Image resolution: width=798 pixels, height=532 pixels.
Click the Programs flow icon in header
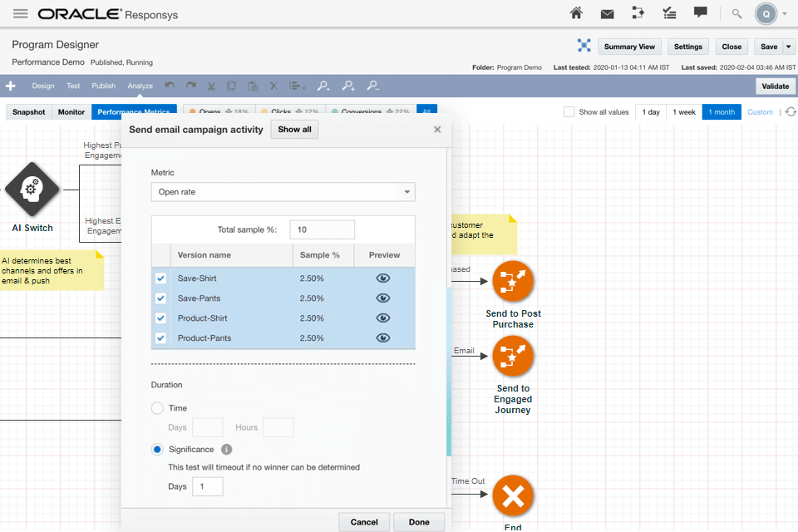pyautogui.click(x=638, y=13)
